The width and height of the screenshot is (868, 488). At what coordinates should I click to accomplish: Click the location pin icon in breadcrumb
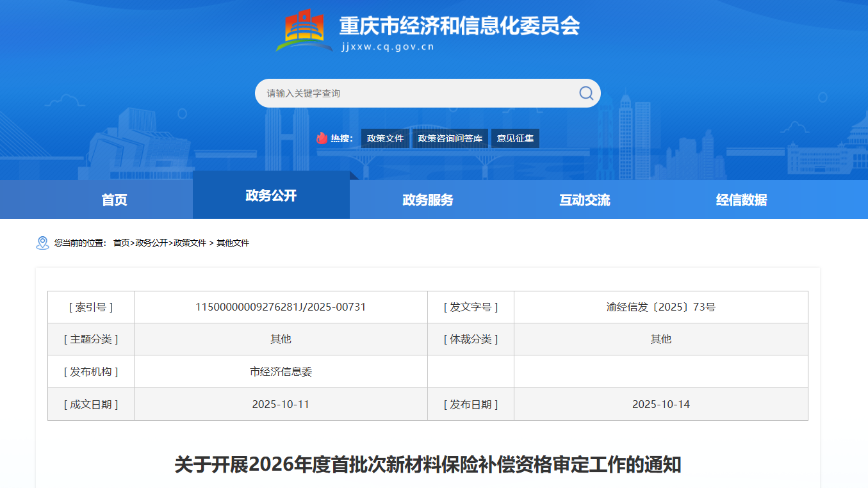click(42, 243)
